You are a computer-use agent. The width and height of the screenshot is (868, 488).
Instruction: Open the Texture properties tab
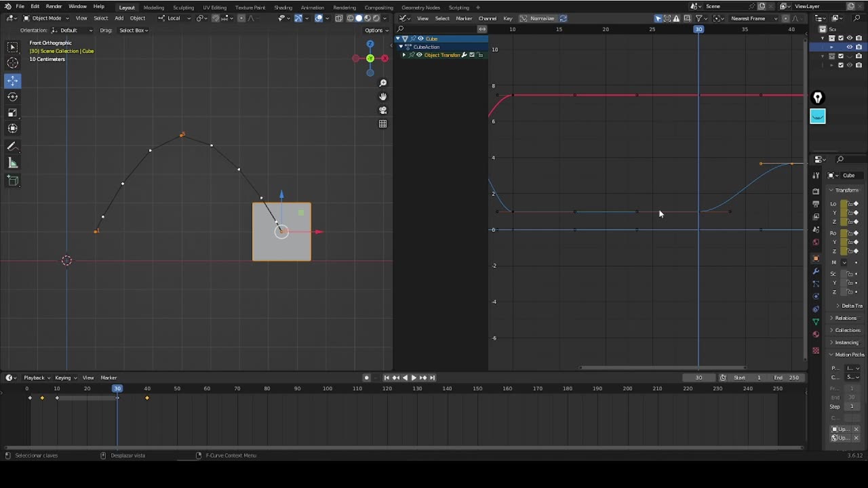[816, 350]
